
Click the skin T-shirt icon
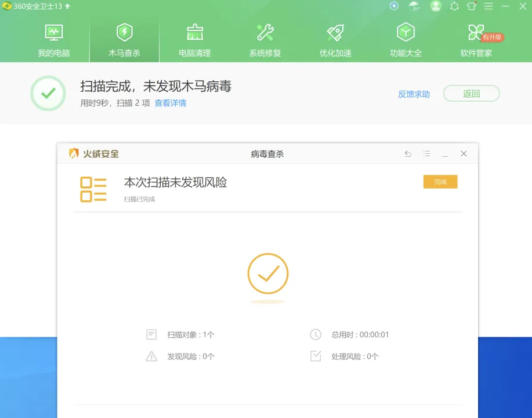point(472,6)
